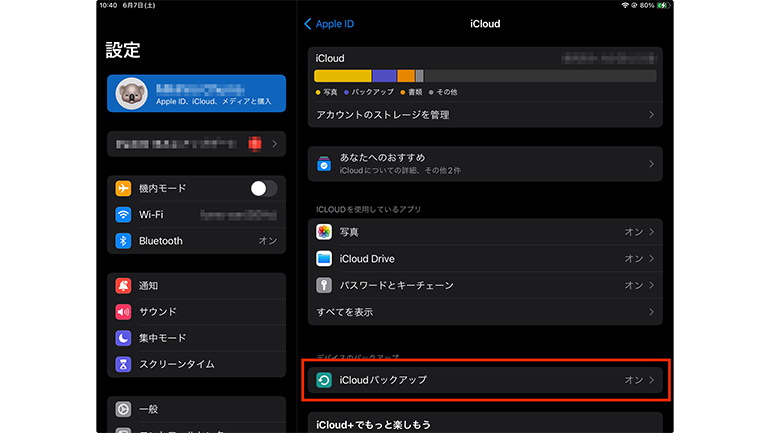Viewport: 770px width, 433px height.
Task: Select Wi-Fi in settings sidebar
Action: [196, 215]
